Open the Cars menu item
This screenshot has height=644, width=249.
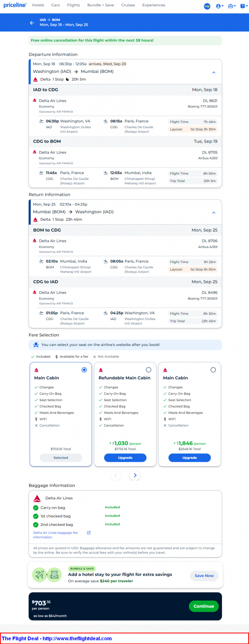55,5
